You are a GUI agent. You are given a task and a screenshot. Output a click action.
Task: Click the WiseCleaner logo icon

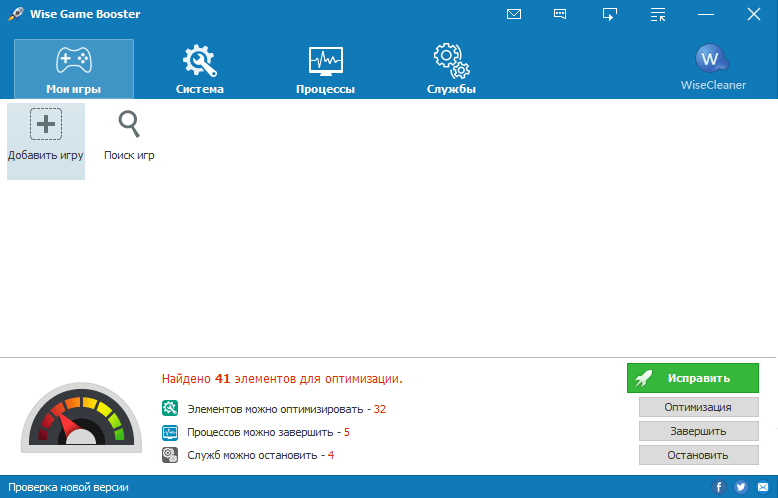point(713,60)
